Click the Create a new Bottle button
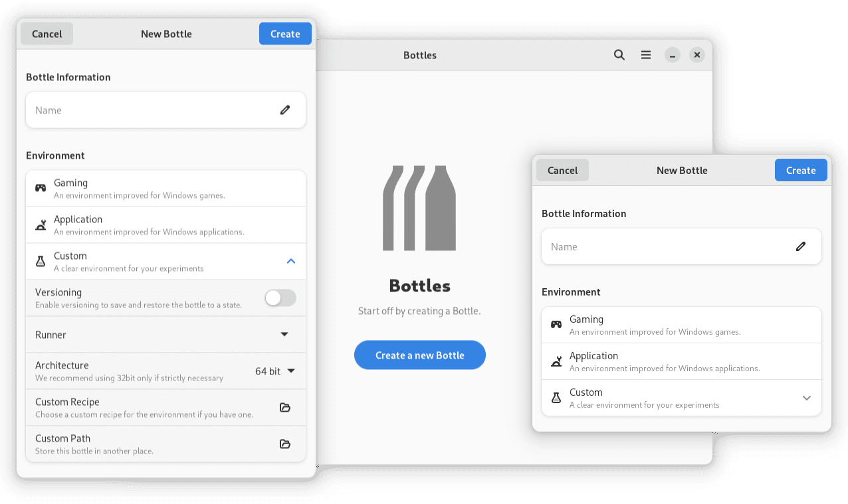This screenshot has width=848, height=504. click(x=420, y=355)
